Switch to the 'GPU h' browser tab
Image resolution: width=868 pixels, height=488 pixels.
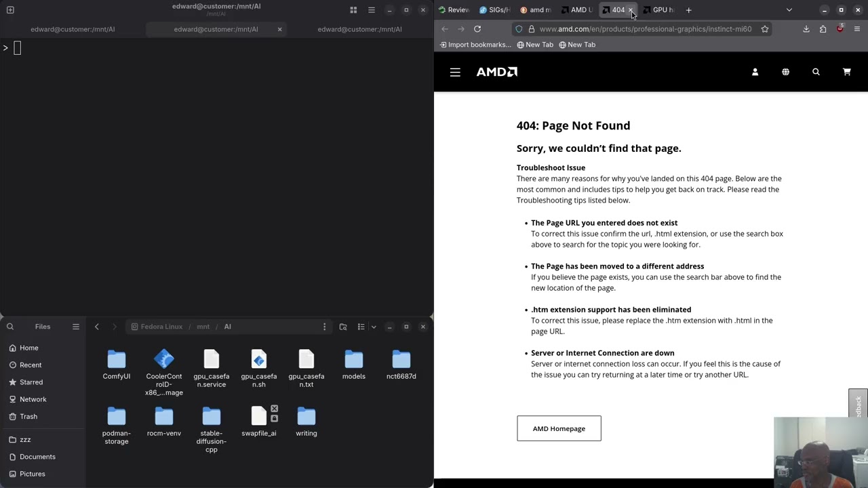(659, 10)
